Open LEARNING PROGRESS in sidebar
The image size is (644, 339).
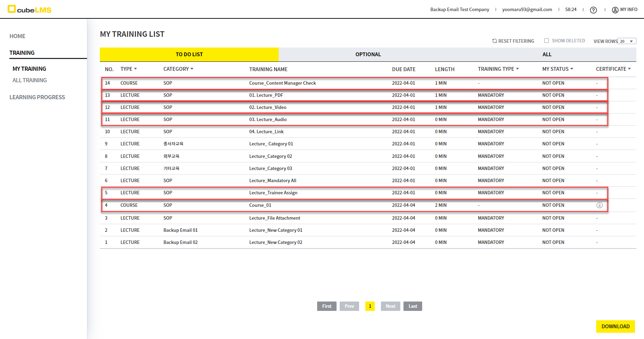[37, 97]
